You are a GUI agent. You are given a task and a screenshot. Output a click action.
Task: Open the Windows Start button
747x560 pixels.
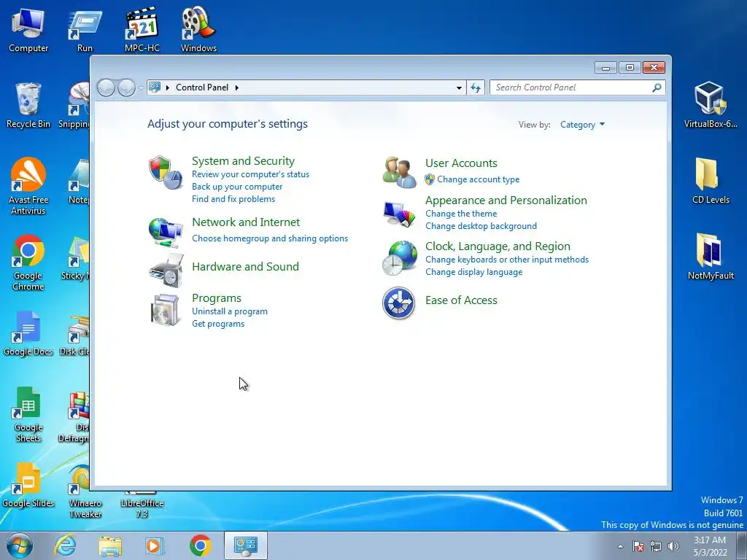(20, 545)
